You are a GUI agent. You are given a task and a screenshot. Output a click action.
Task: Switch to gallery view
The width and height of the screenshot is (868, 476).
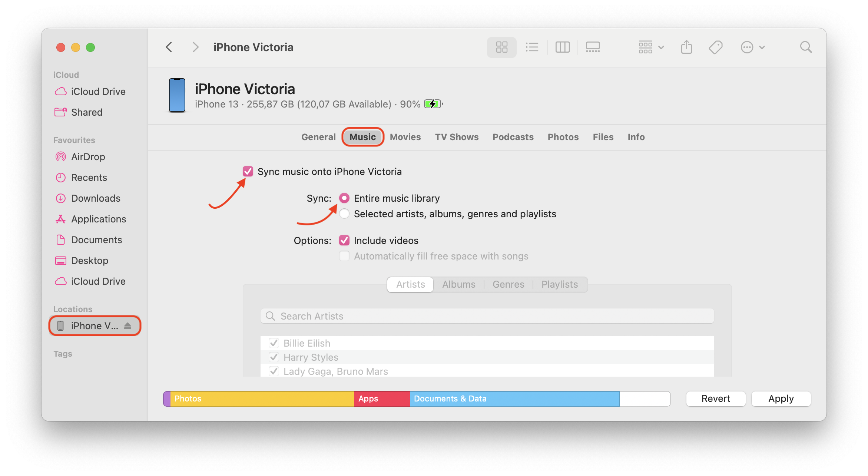(x=593, y=47)
